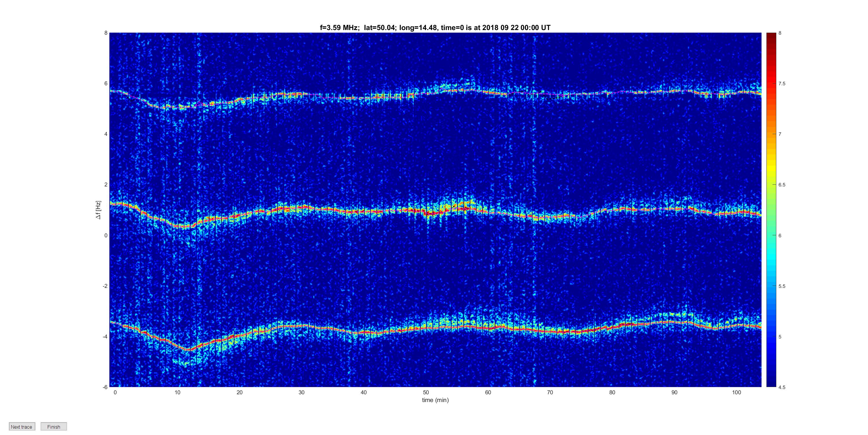Click x-axis tick label 80
Screen dimensions: 868x435
[x=612, y=392]
